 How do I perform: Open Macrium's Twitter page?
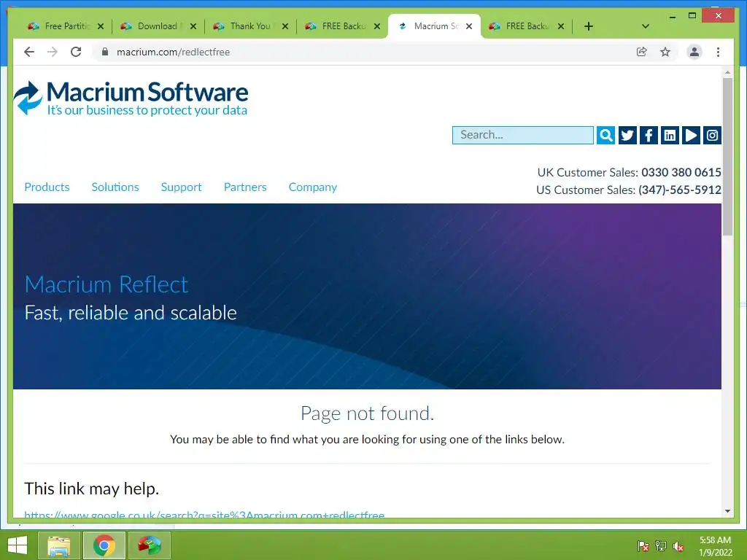pyautogui.click(x=627, y=135)
